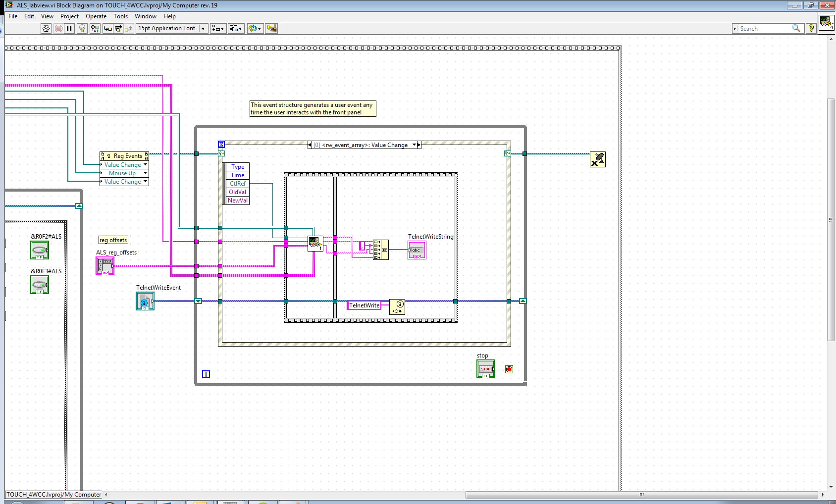Go to next event case arrow
The width and height of the screenshot is (836, 504).
tap(419, 145)
